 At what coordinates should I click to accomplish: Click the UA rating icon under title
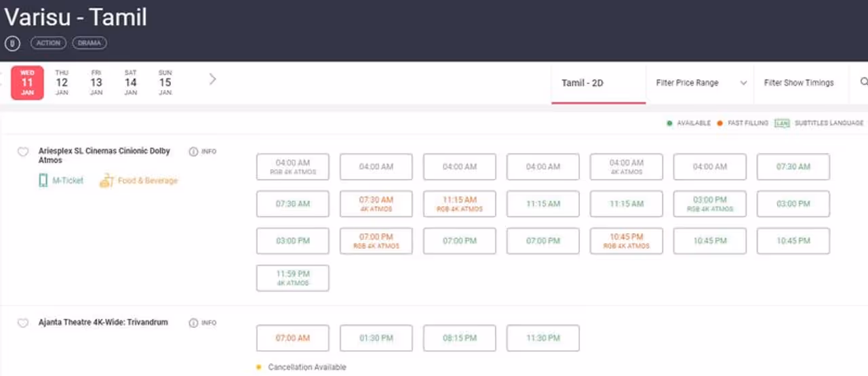(x=12, y=43)
